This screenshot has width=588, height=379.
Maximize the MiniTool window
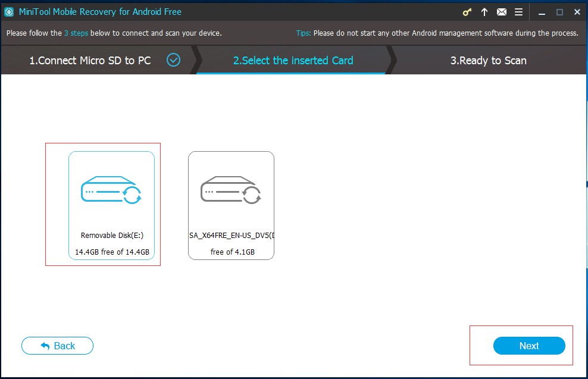pos(559,12)
